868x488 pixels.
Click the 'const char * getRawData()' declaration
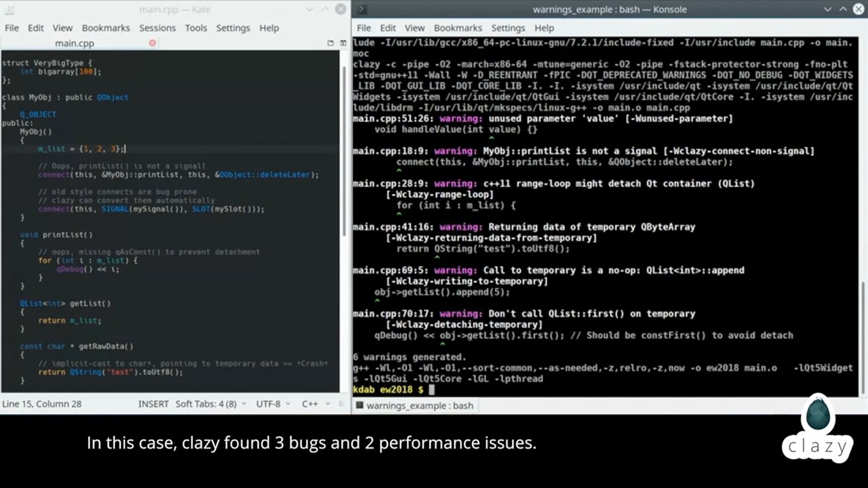click(x=77, y=346)
